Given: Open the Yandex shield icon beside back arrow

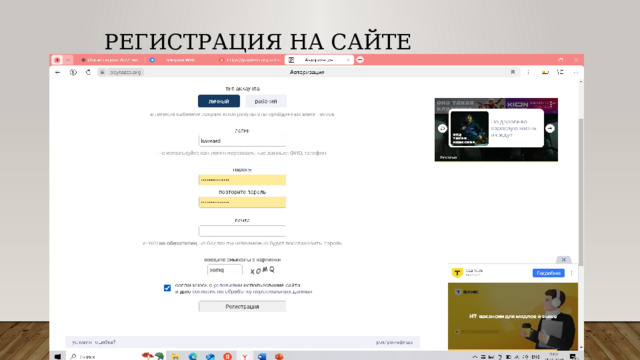Looking at the screenshot, I should click(73, 72).
